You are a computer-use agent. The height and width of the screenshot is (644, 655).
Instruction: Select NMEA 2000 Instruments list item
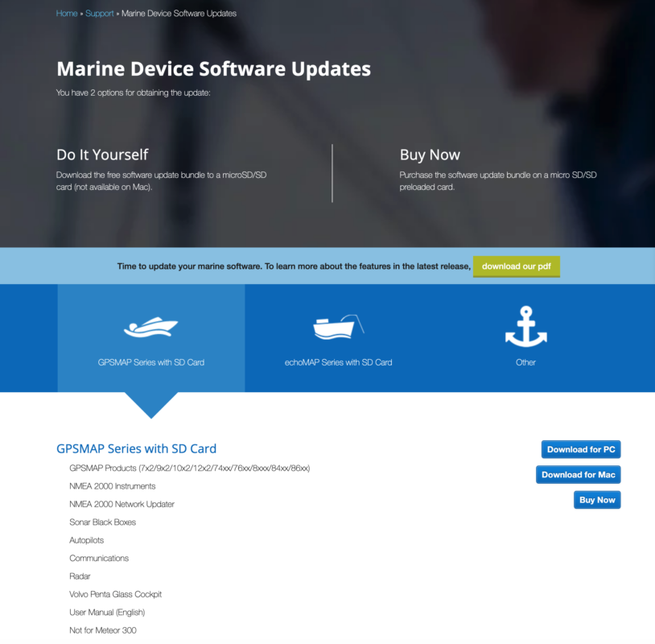pyautogui.click(x=113, y=486)
